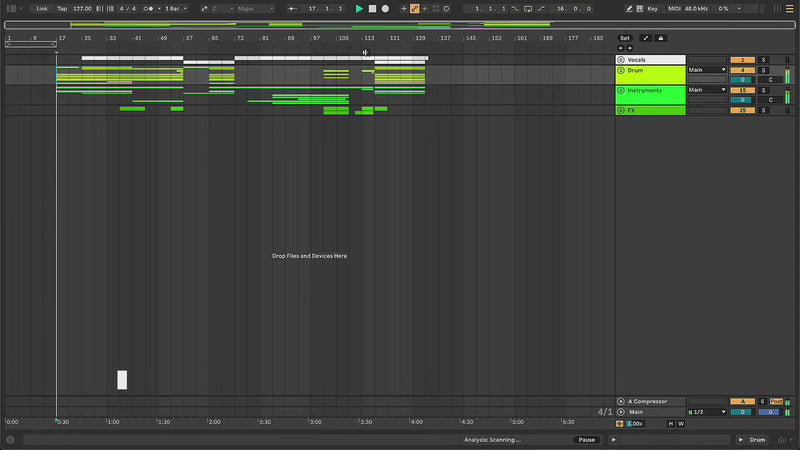Jump to previous locator arrow
Image resolution: width=800 pixels, height=450 pixels.
tap(620, 48)
